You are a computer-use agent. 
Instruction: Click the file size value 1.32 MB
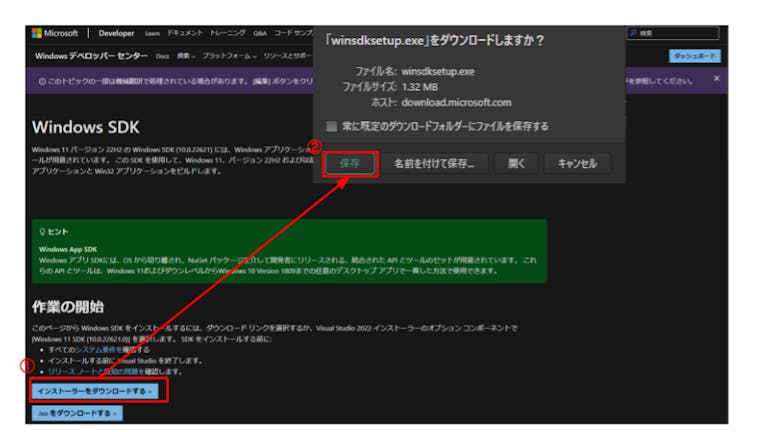[x=420, y=87]
